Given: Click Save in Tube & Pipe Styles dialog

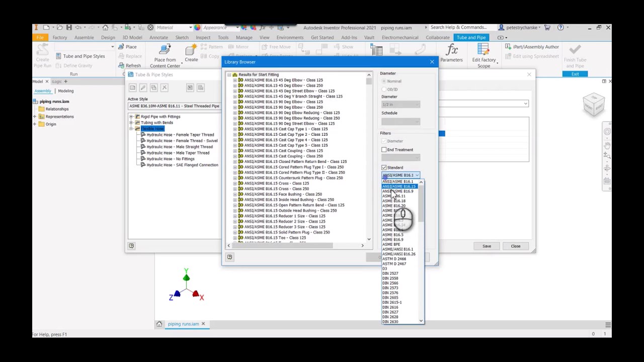Looking at the screenshot, I should 487,246.
